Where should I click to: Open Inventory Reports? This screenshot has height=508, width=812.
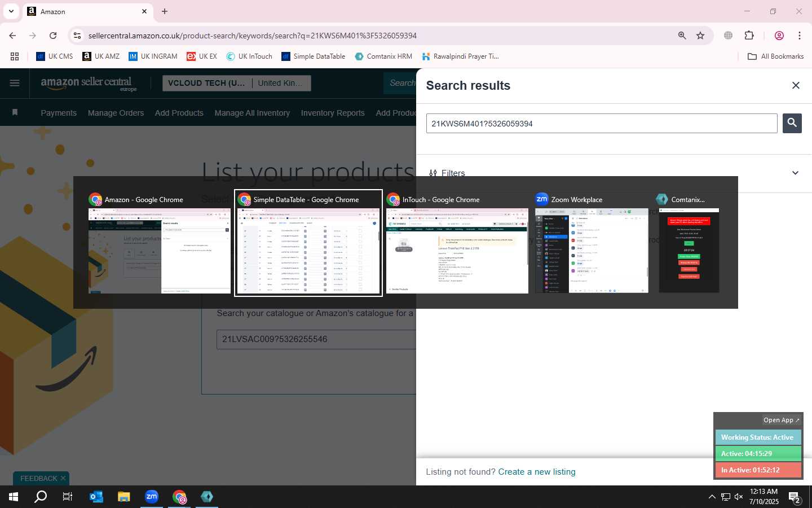click(333, 113)
